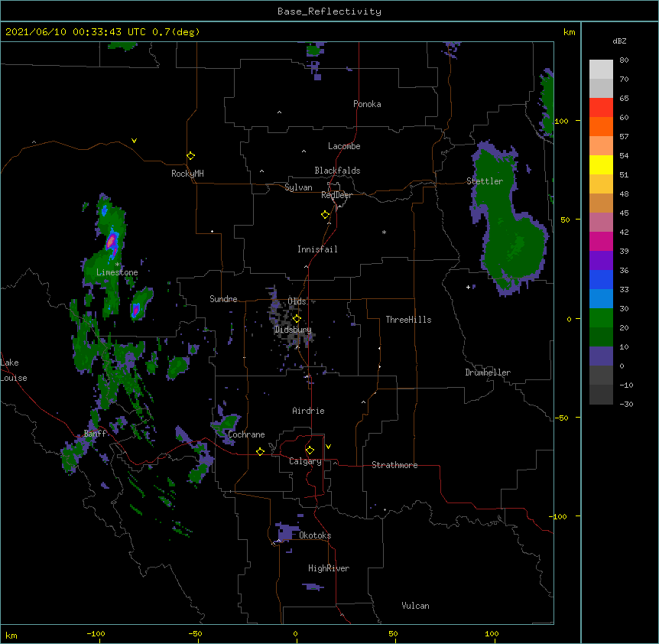This screenshot has width=659, height=644.
Task: Click the RedDeer label
Action: coord(336,195)
